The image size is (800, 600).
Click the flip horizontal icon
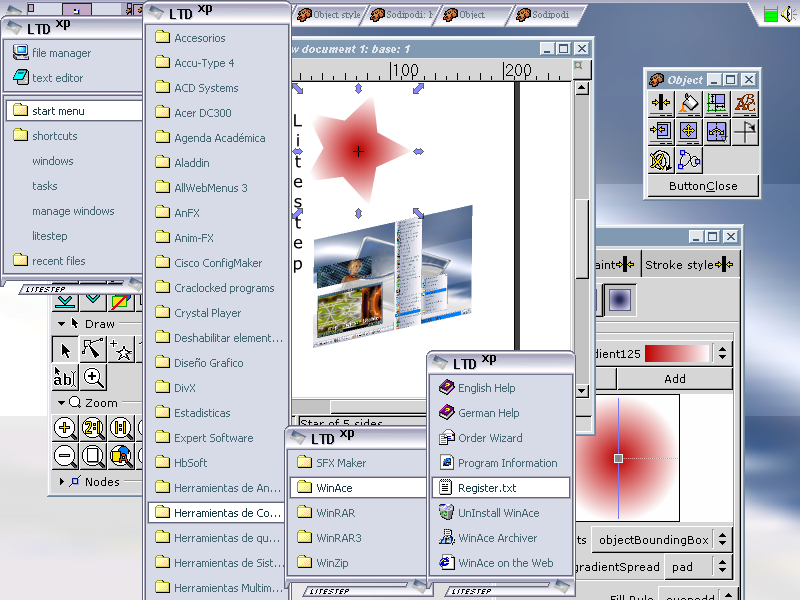717,132
